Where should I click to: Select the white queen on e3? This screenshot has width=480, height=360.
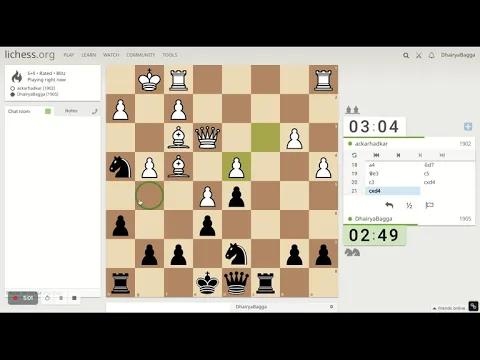point(207,137)
